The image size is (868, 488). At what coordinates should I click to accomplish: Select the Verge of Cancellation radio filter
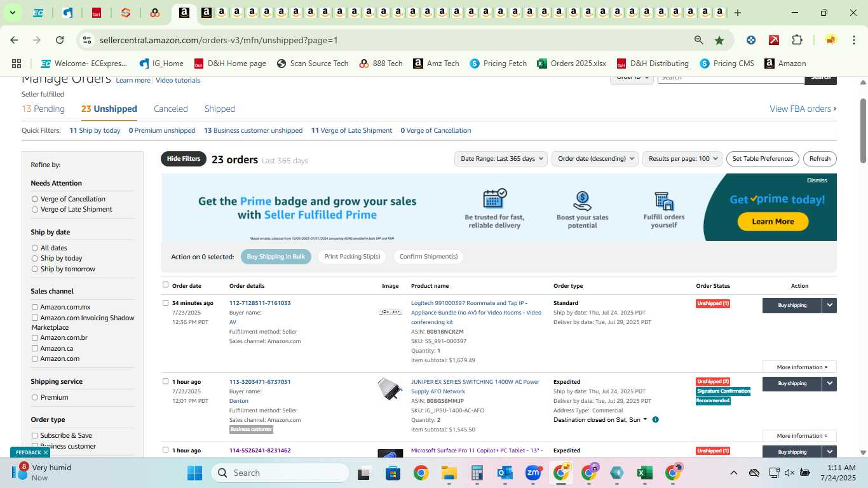click(x=35, y=199)
